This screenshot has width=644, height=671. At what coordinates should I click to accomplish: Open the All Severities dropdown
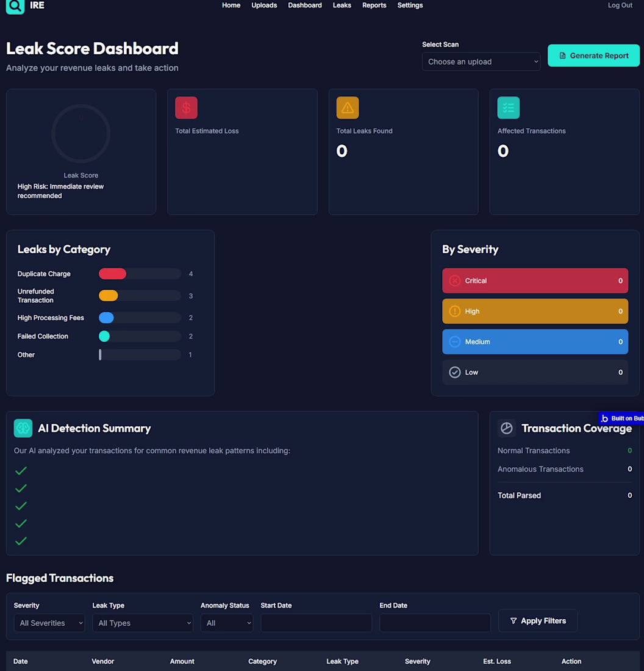click(x=49, y=623)
